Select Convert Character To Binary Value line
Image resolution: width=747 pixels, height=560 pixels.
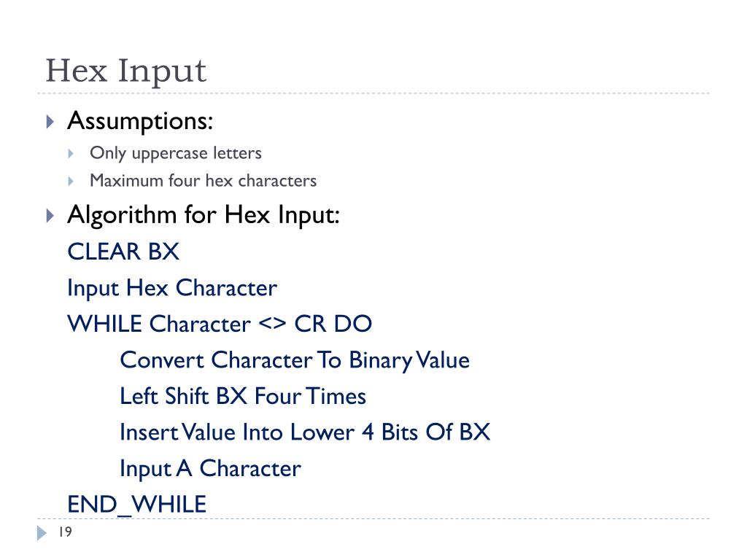295,360
